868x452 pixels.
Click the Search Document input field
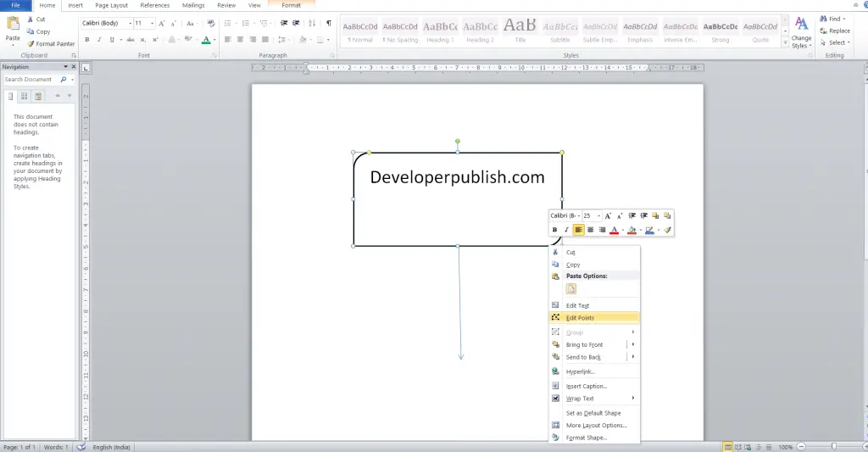coord(31,79)
